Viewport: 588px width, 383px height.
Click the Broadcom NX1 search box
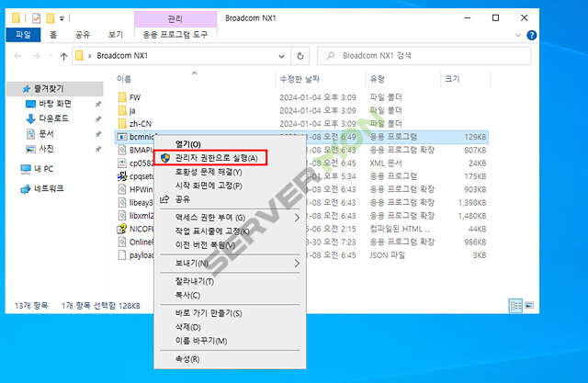[424, 56]
